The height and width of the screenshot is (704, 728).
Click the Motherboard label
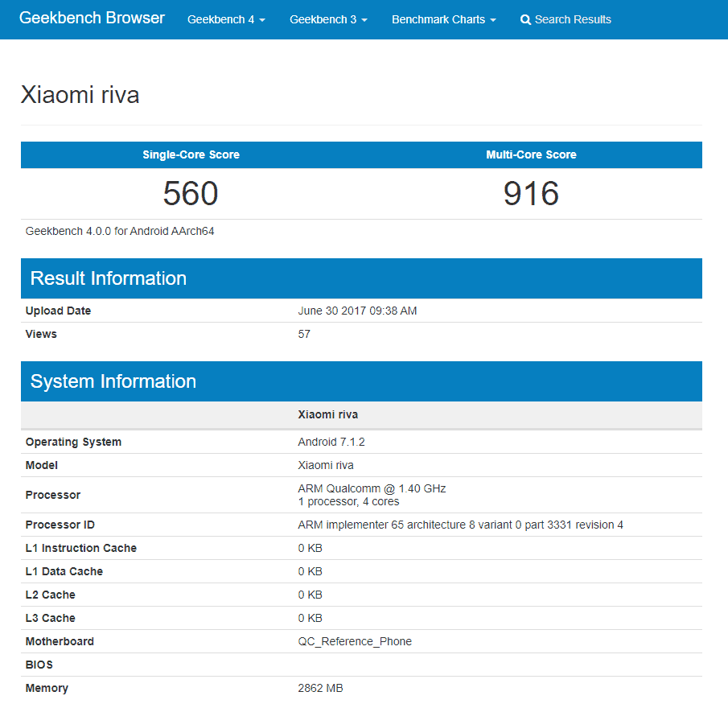(x=60, y=641)
